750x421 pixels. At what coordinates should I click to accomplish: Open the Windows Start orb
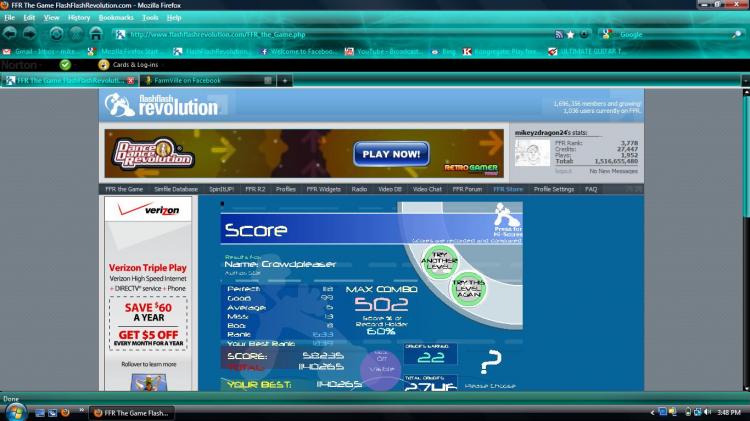pos(15,412)
